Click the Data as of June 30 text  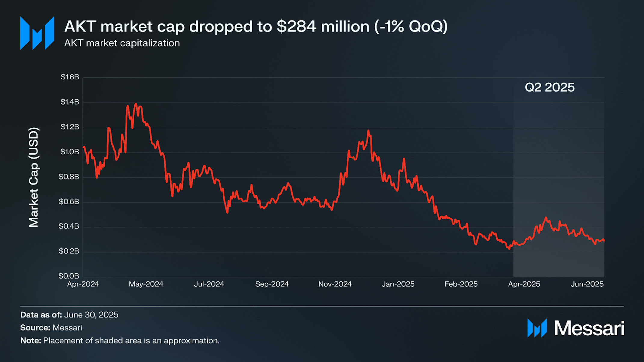69,315
